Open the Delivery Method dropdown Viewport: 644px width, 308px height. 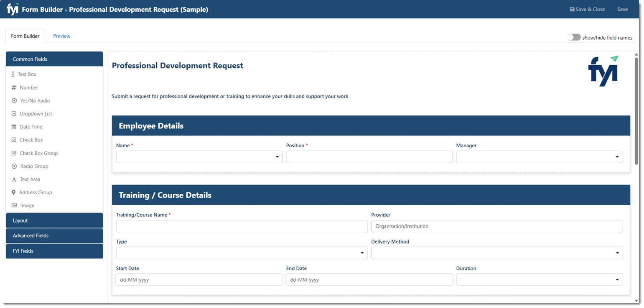point(497,253)
